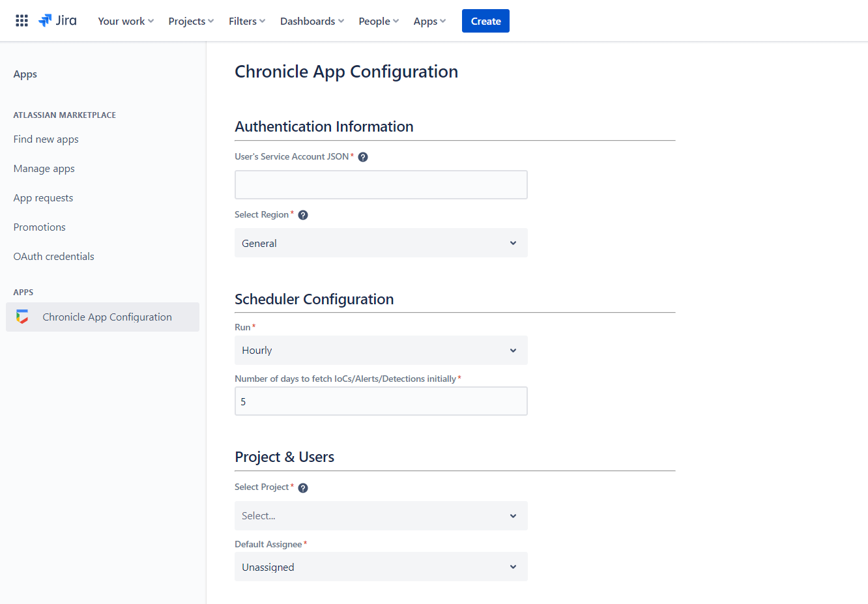Open the app switcher grid icon
The image size is (868, 604).
(x=22, y=21)
